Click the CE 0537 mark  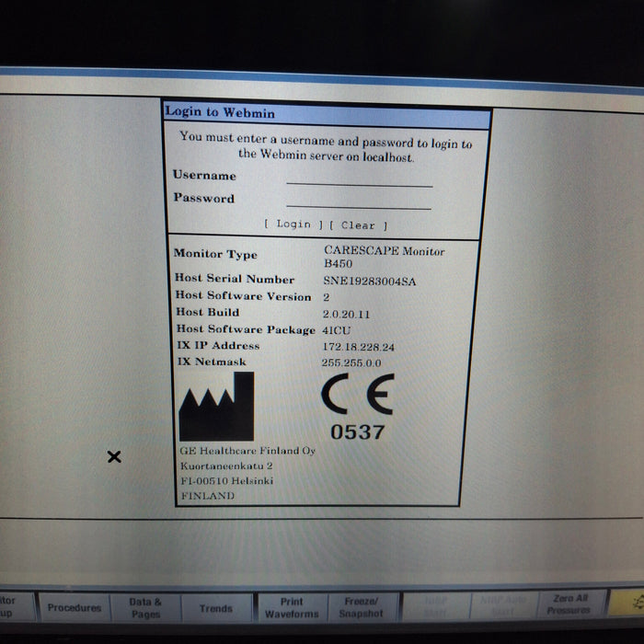pos(357,407)
